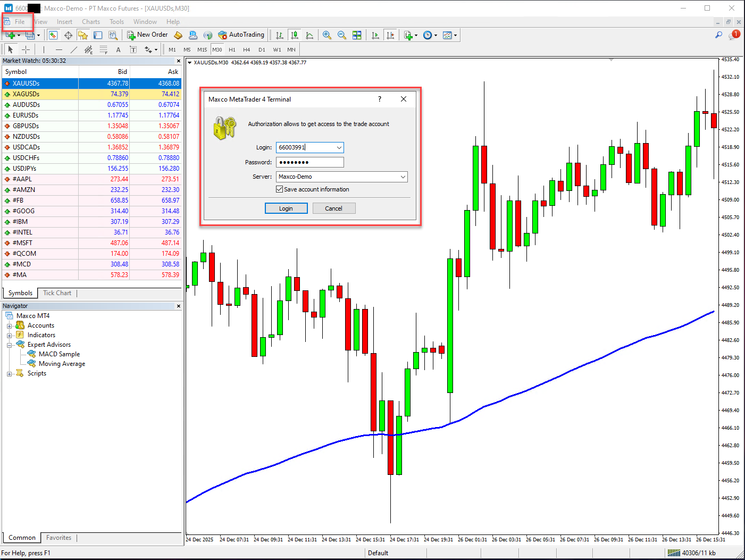The height and width of the screenshot is (560, 745).
Task: Select the text label tool
Action: click(118, 49)
